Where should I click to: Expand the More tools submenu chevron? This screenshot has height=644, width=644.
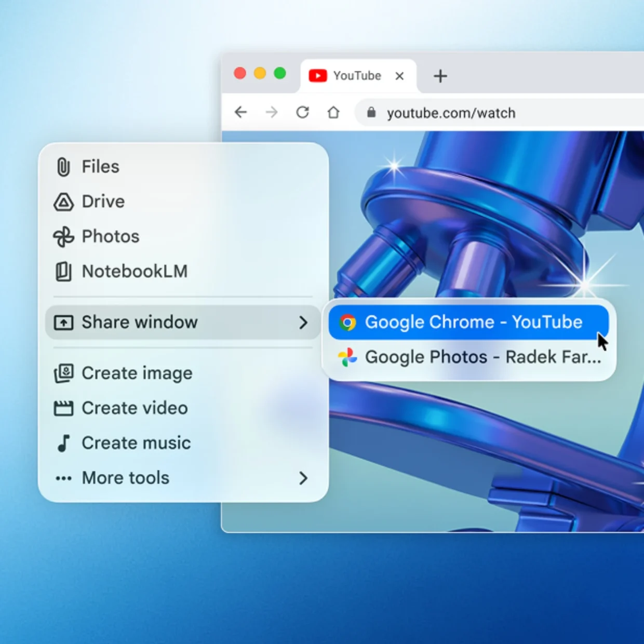[304, 478]
